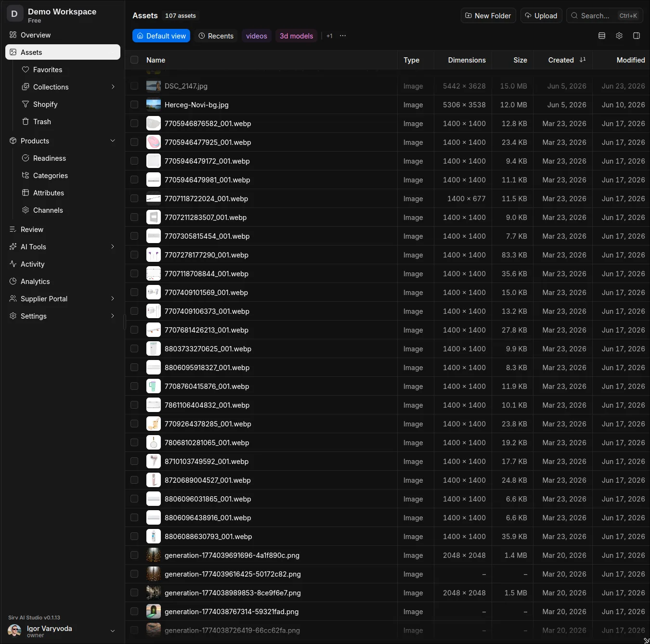
Task: Switch to list layout view icon
Action: coord(602,36)
